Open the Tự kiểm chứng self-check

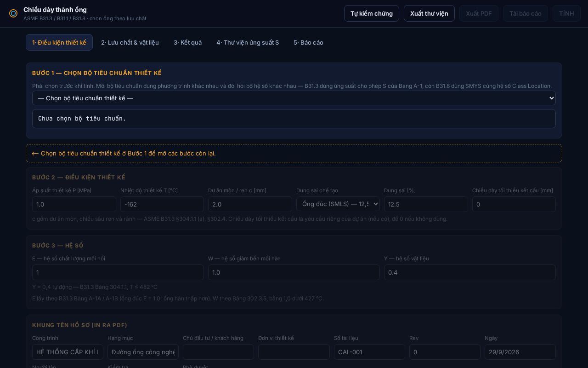tap(372, 13)
